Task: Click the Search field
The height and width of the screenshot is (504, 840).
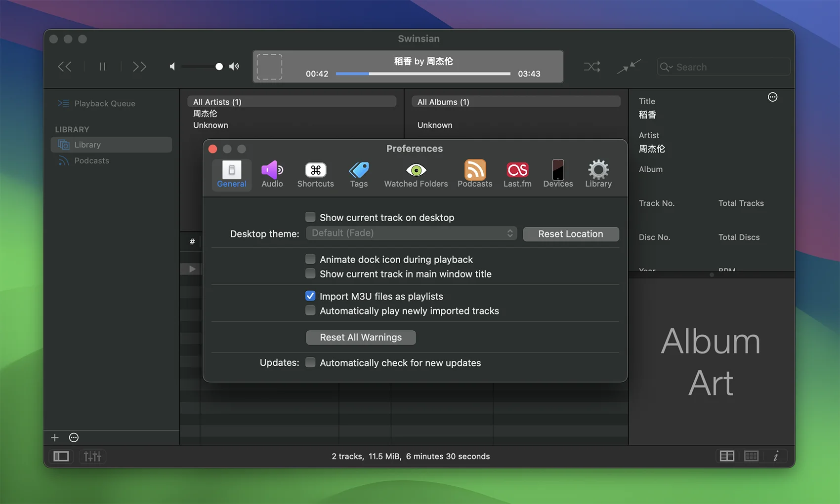Action: (723, 67)
